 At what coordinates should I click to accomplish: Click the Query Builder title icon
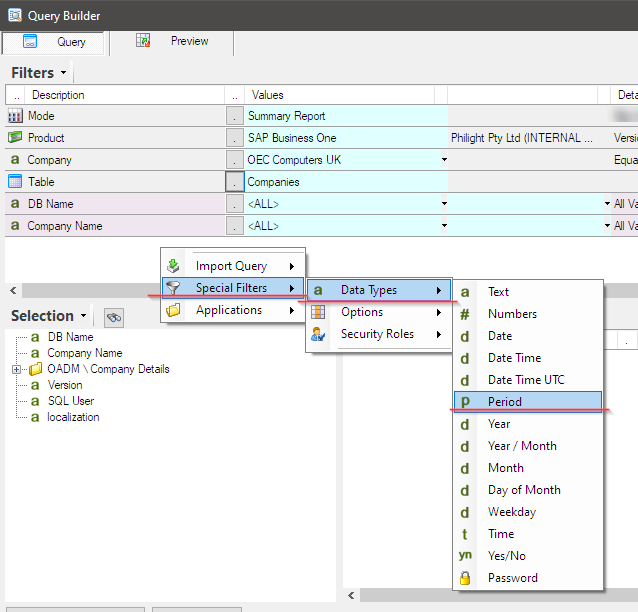[x=15, y=15]
